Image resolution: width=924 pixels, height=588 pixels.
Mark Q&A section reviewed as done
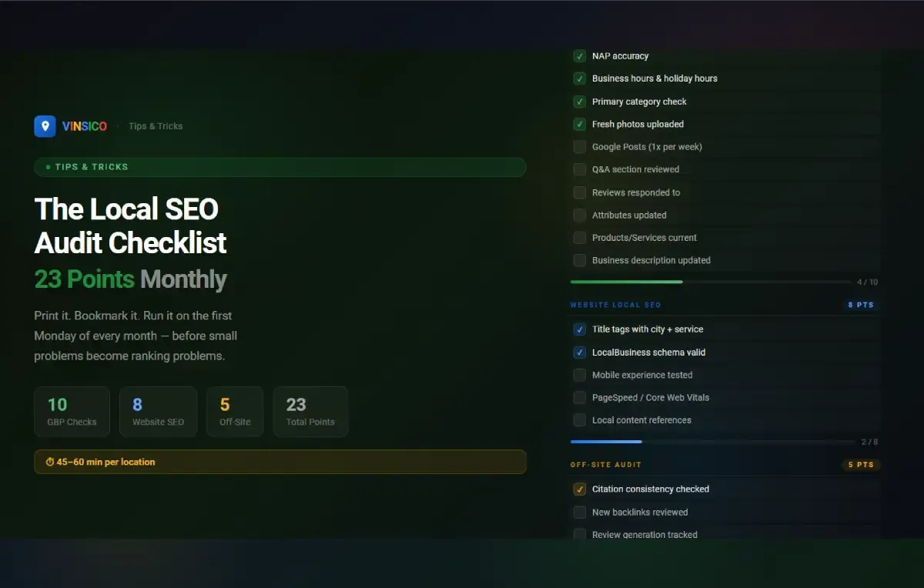pos(580,169)
